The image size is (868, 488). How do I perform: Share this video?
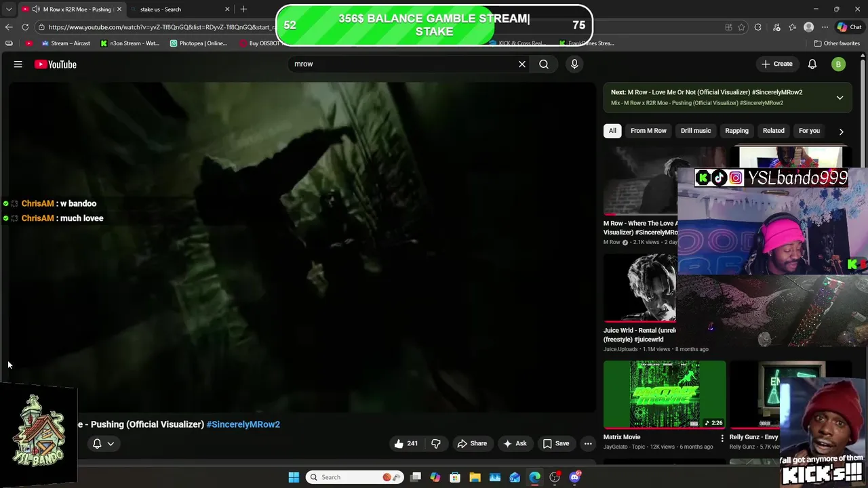click(x=471, y=443)
